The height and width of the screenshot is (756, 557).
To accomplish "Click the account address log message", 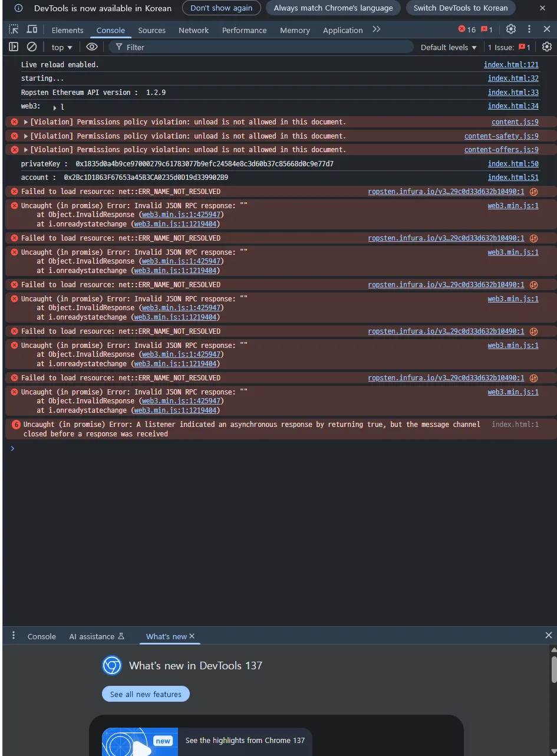I will pyautogui.click(x=124, y=178).
